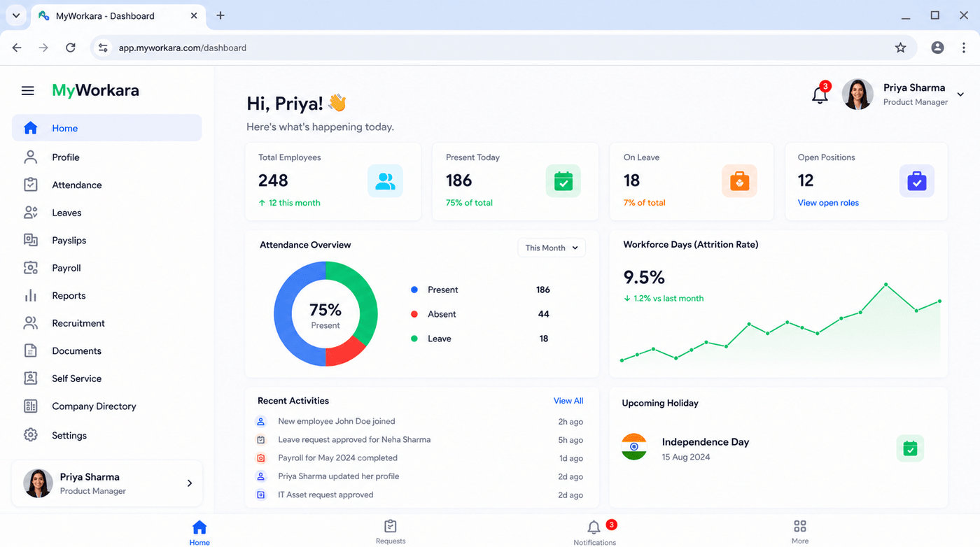Click the Total Employees people icon
Image resolution: width=980 pixels, height=547 pixels.
(385, 182)
